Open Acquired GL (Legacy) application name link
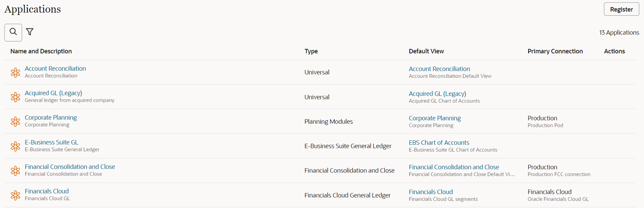 tap(53, 93)
